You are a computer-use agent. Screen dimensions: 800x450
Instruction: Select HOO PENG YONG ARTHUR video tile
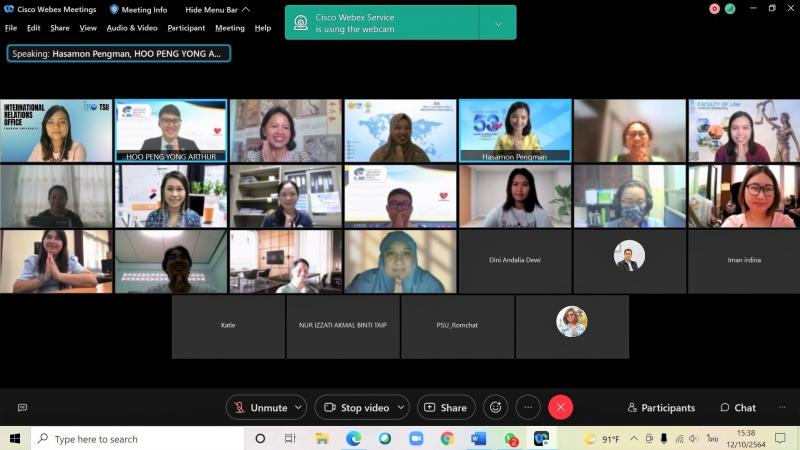pos(171,131)
